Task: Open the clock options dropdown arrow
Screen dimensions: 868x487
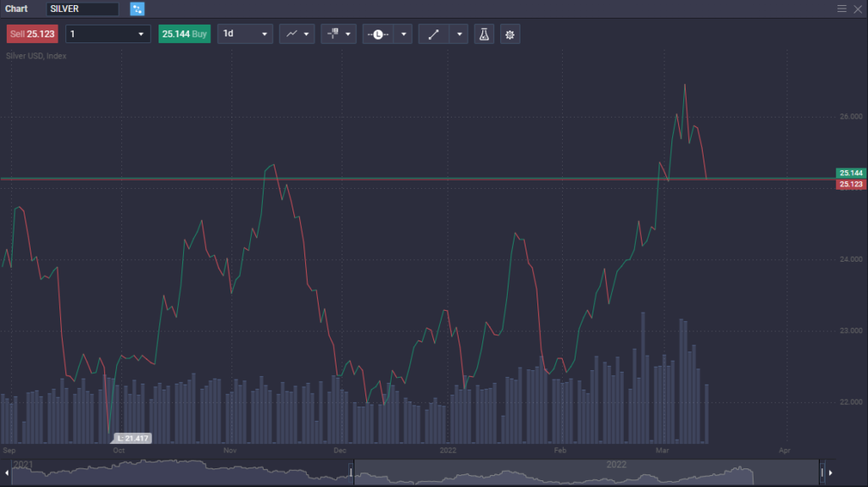Action: tap(403, 35)
